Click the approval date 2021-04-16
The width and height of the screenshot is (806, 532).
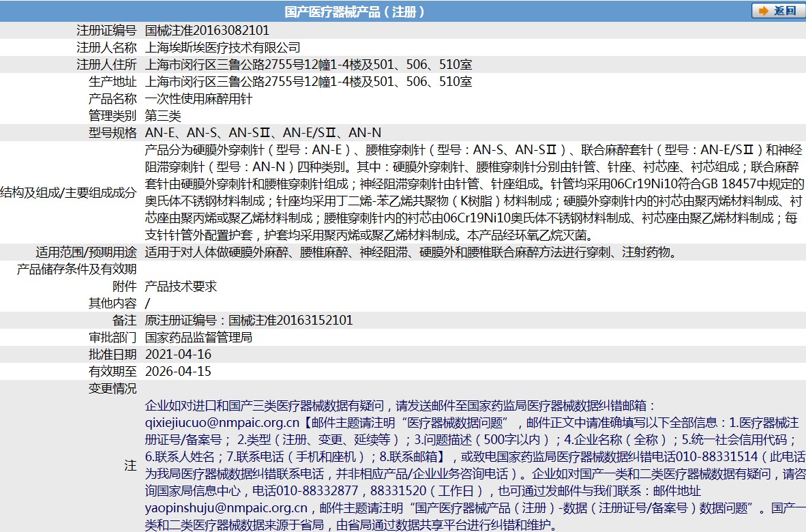click(x=179, y=354)
